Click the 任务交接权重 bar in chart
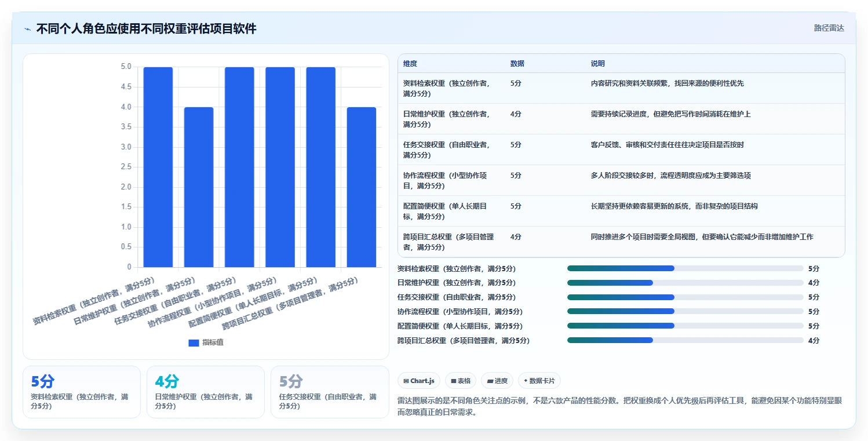868x441 pixels. tap(239, 167)
